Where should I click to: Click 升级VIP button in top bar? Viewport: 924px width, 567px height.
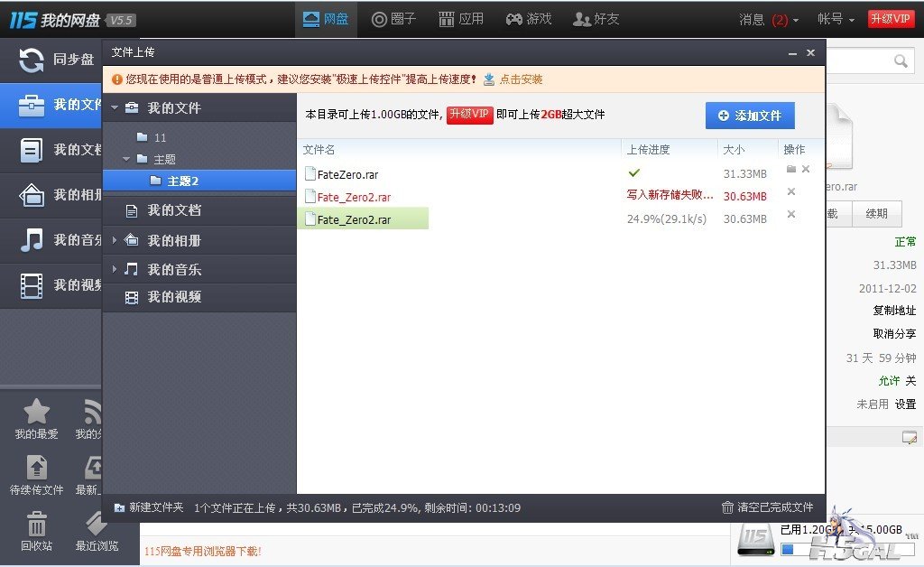(x=891, y=19)
